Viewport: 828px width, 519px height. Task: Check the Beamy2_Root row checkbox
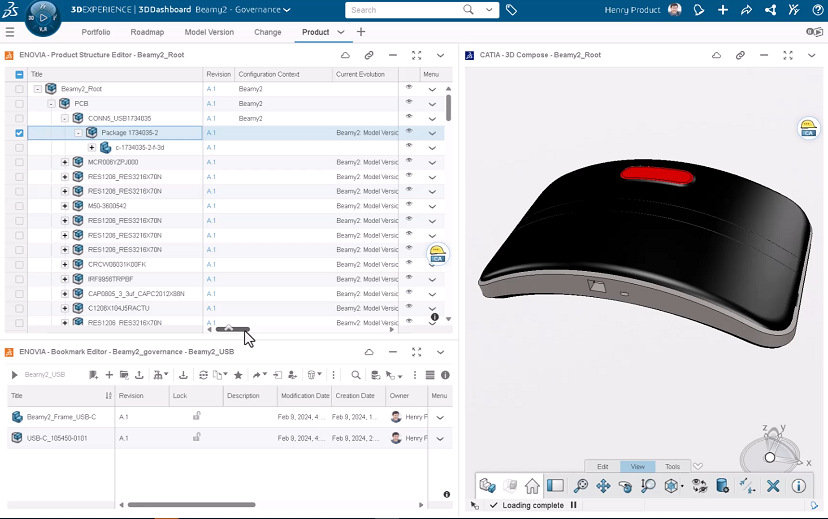[x=19, y=89]
